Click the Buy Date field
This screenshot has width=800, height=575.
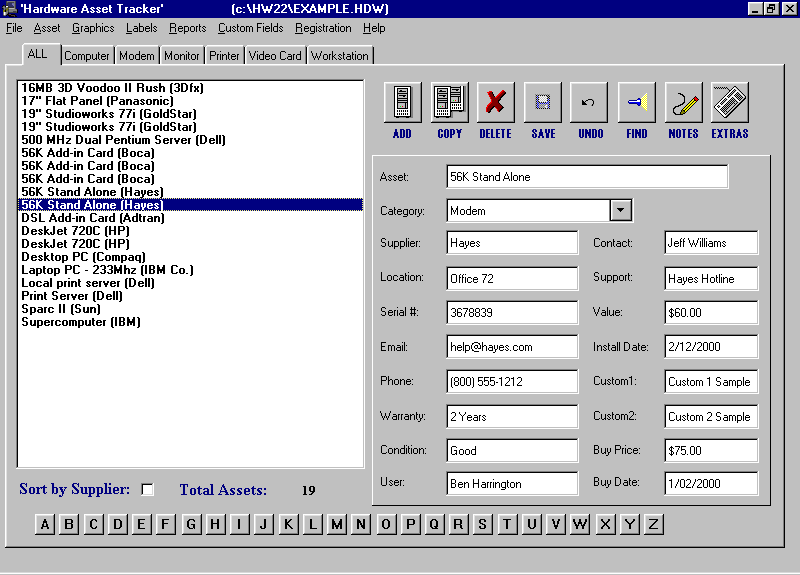pos(711,484)
